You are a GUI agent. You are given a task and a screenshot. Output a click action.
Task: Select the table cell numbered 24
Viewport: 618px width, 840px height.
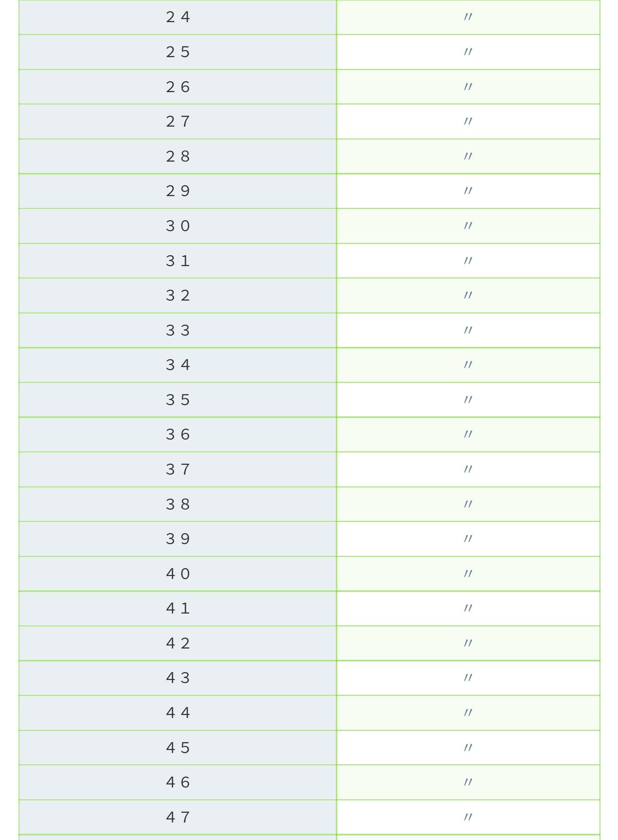[x=178, y=17]
